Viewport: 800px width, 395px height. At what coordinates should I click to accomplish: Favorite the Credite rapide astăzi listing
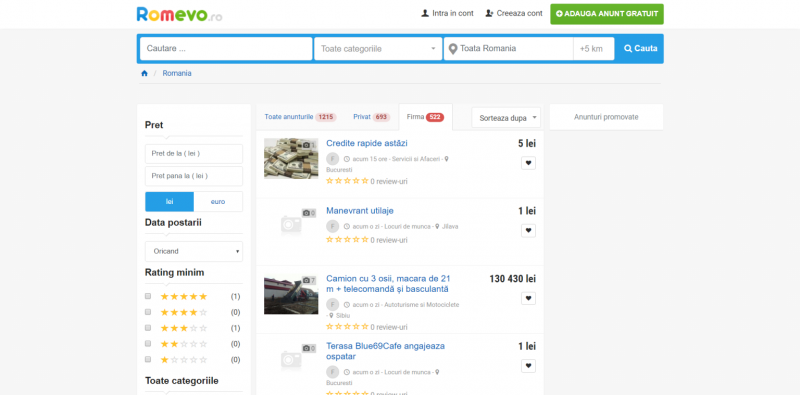528,163
